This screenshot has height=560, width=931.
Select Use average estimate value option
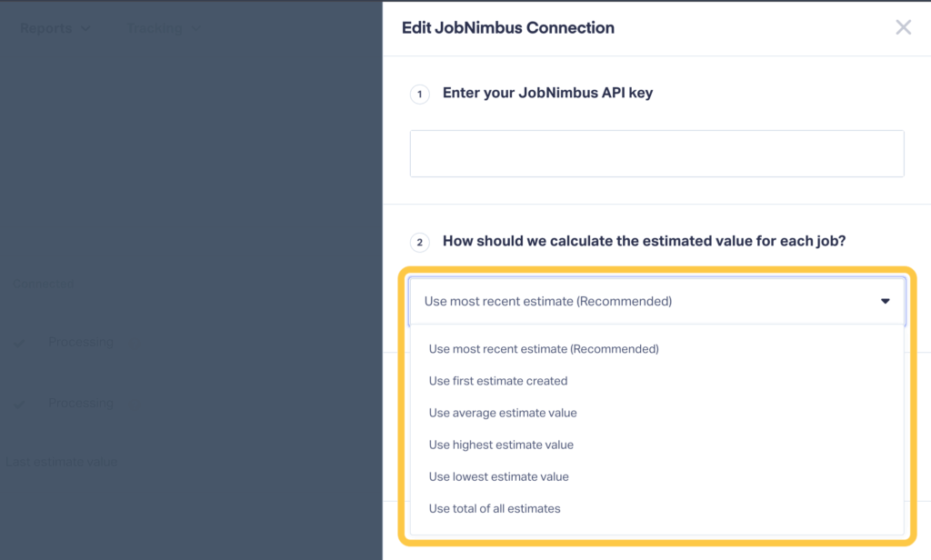[503, 412]
